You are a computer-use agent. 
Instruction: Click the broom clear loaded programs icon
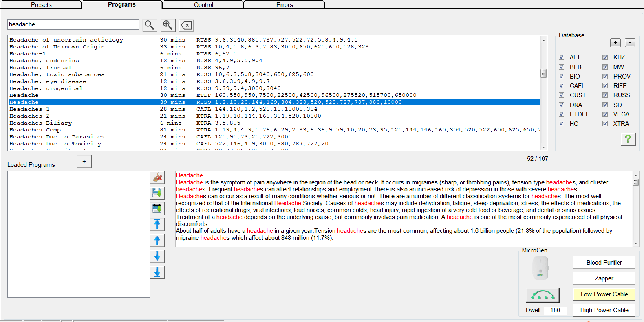pos(157,177)
